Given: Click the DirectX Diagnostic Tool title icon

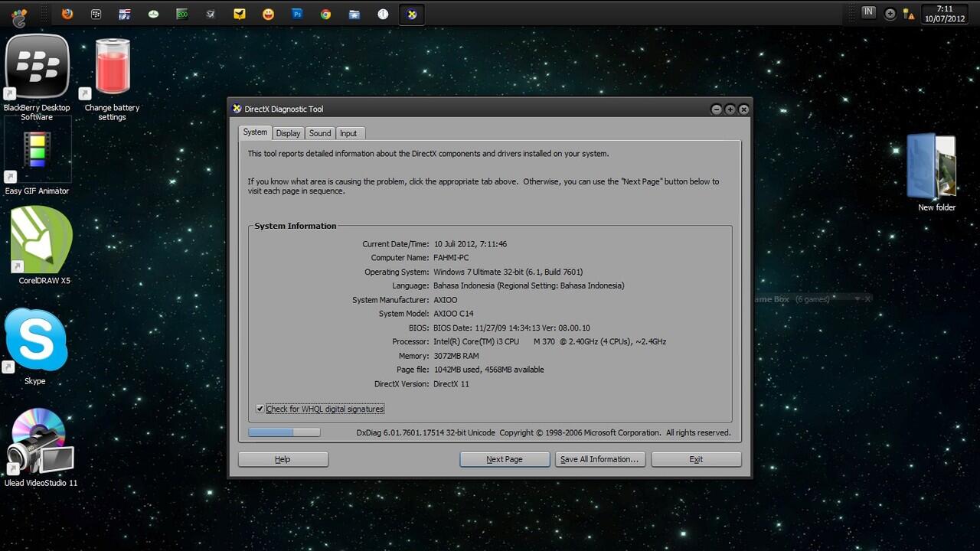Looking at the screenshot, I should click(x=237, y=109).
